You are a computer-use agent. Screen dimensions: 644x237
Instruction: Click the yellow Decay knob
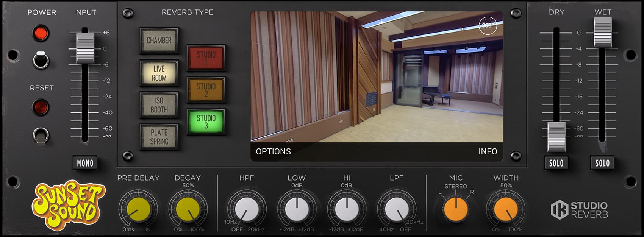pyautogui.click(x=188, y=209)
